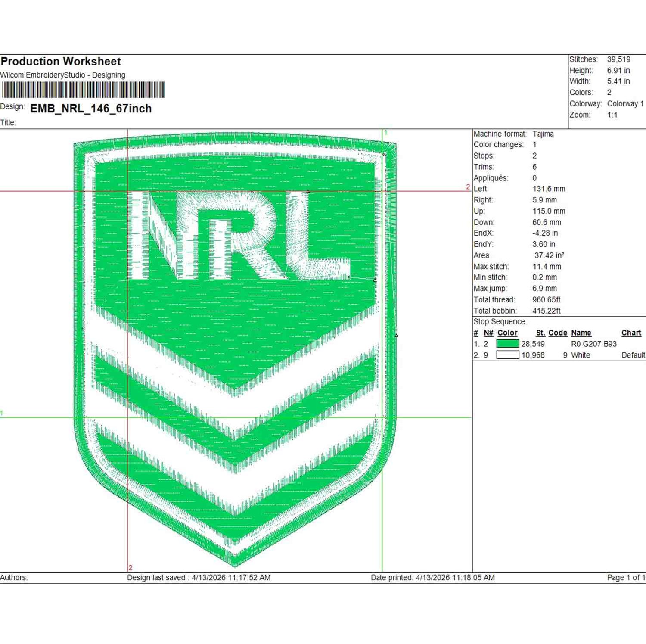Viewport: 646px width, 644px height.
Task: Click the "St." column header
Action: (x=541, y=333)
